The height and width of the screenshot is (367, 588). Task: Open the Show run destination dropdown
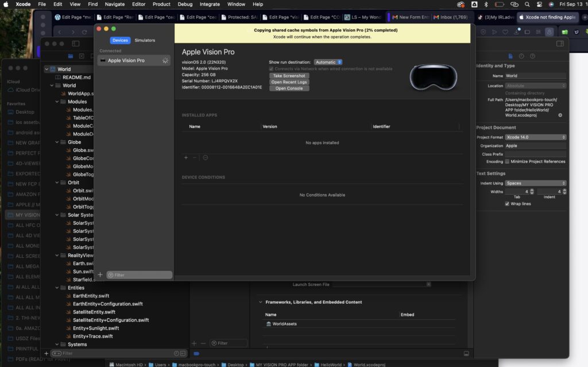click(328, 62)
